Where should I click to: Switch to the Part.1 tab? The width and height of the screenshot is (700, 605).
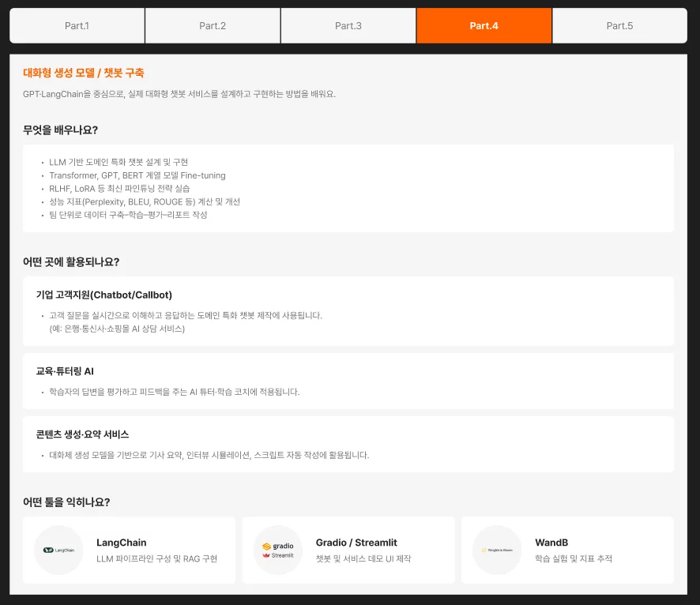[x=76, y=25]
